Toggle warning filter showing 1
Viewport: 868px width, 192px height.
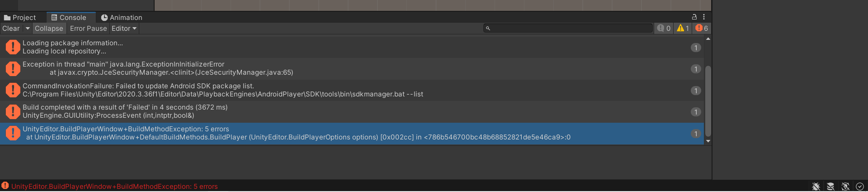coord(683,28)
